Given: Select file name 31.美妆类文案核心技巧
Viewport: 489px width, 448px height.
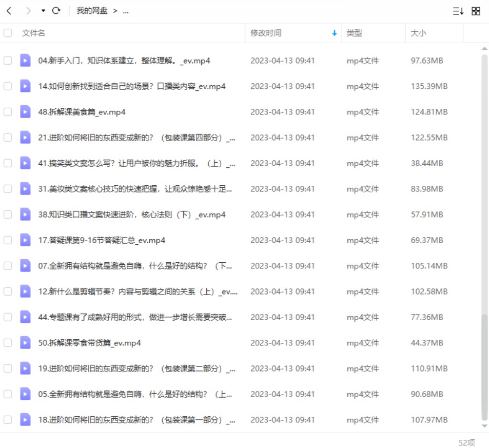Looking at the screenshot, I should 135,189.
